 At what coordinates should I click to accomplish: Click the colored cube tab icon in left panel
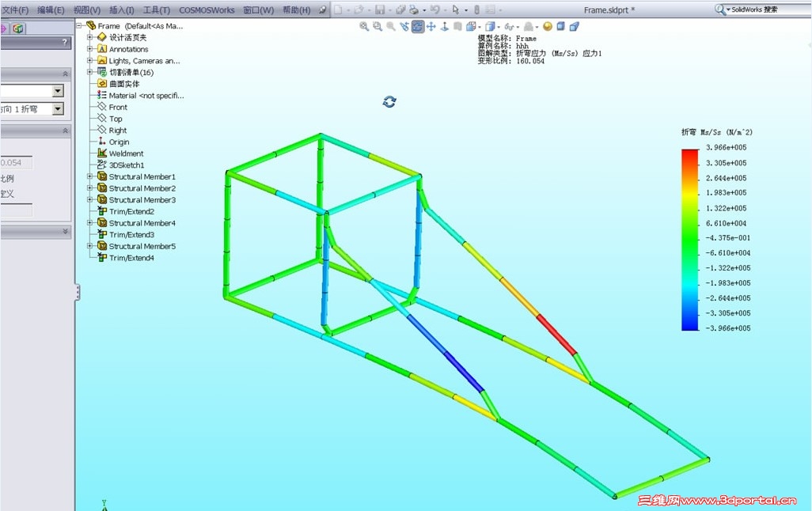(18, 28)
